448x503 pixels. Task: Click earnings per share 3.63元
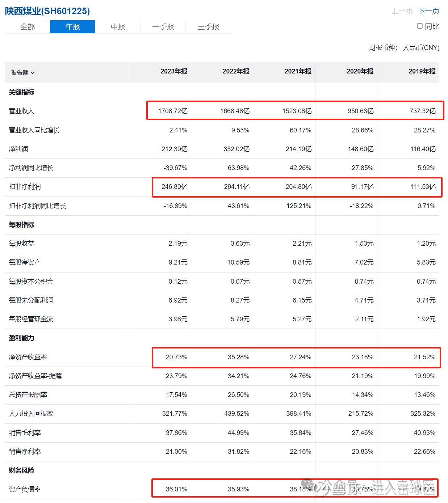click(x=240, y=244)
